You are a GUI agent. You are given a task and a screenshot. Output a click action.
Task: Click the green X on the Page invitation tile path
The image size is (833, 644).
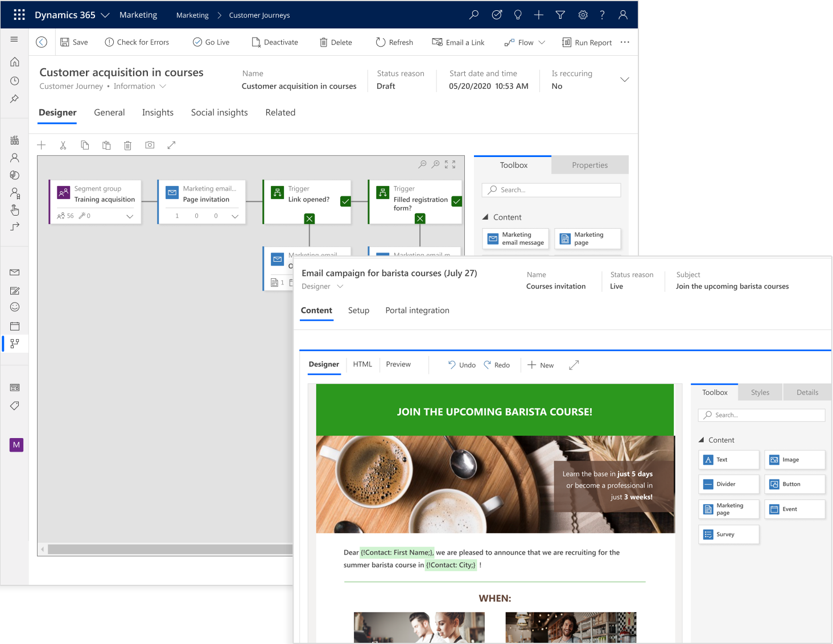click(x=309, y=218)
